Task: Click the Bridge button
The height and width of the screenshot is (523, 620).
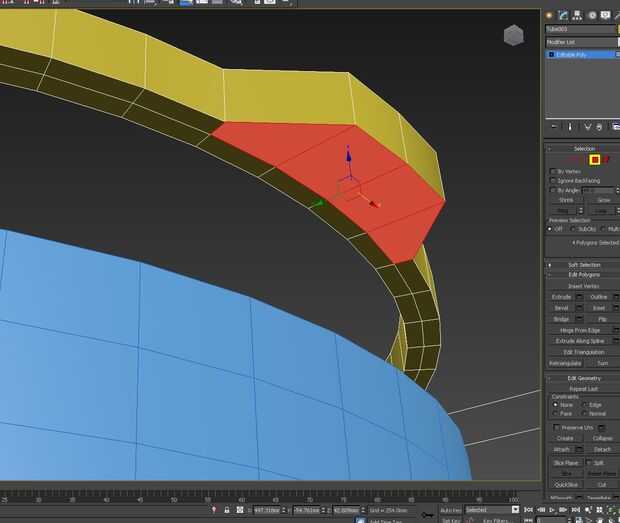Action: 561,319
